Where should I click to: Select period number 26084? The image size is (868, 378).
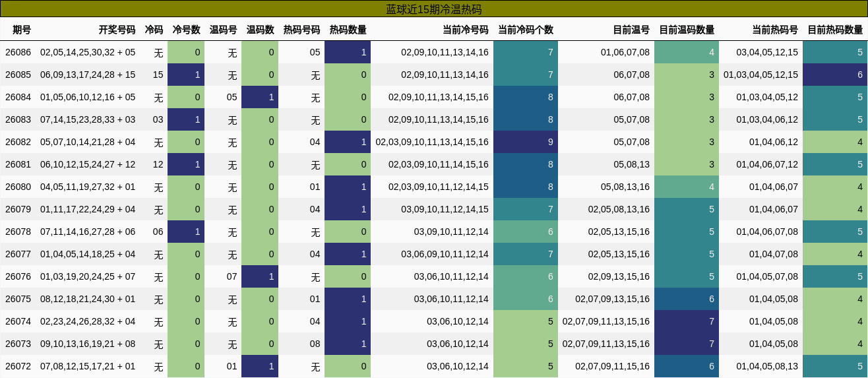18,97
